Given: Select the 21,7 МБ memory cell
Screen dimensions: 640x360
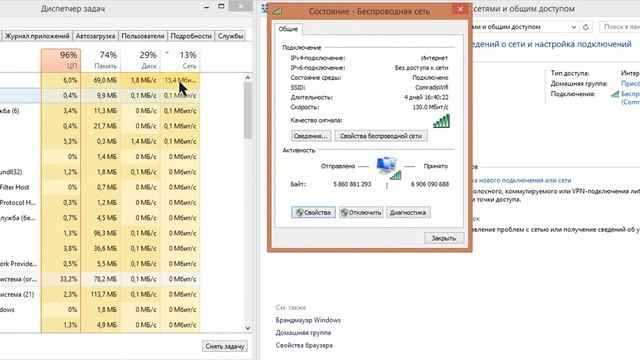Looking at the screenshot, I should [101, 126].
